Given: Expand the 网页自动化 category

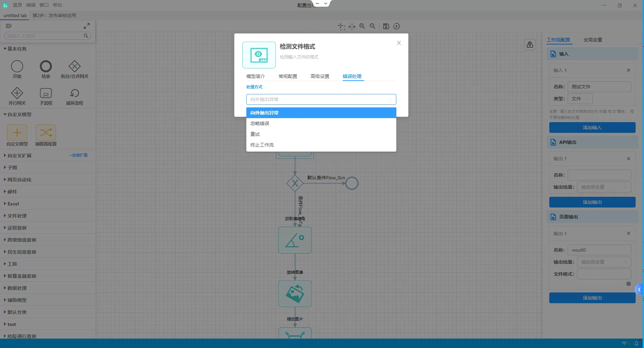Looking at the screenshot, I should (x=17, y=180).
